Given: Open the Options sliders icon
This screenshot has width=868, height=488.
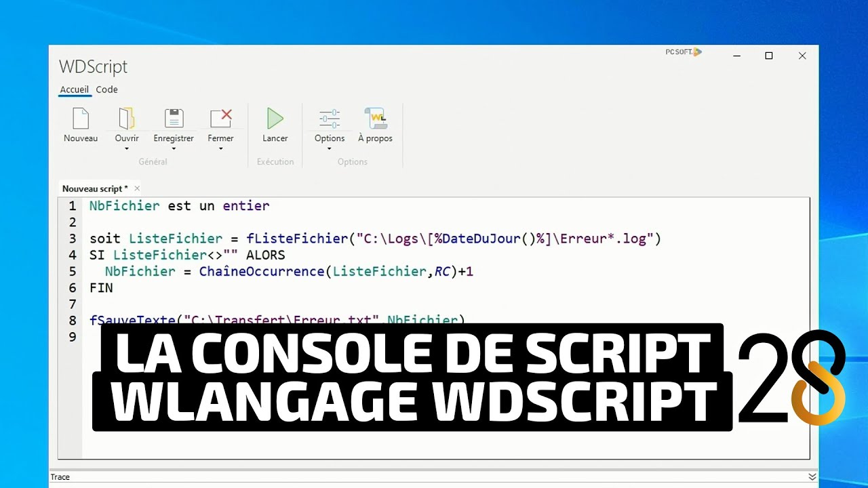Looking at the screenshot, I should pos(330,119).
